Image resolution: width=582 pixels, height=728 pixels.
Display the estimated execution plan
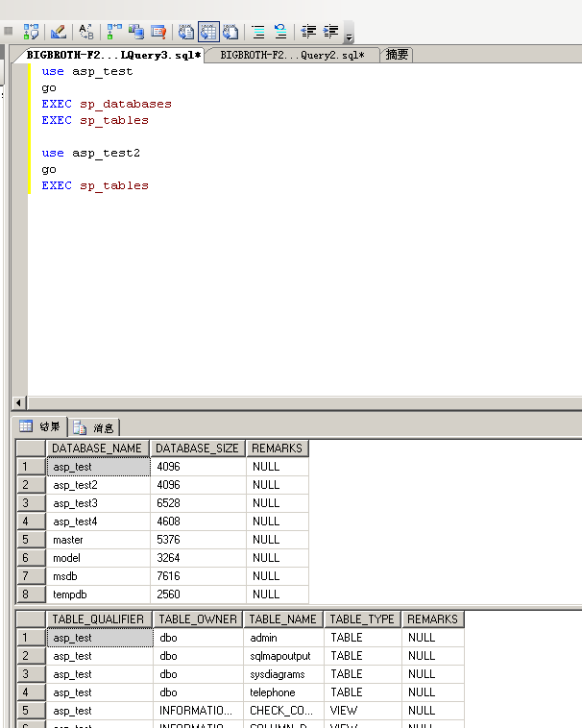pos(31,32)
